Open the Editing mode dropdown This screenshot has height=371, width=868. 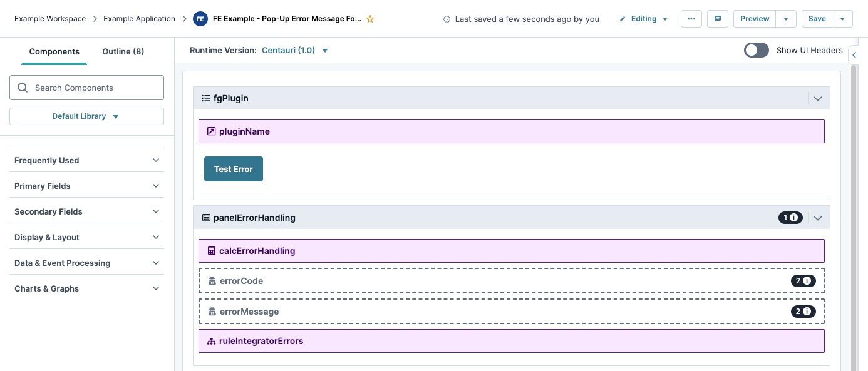click(x=643, y=19)
